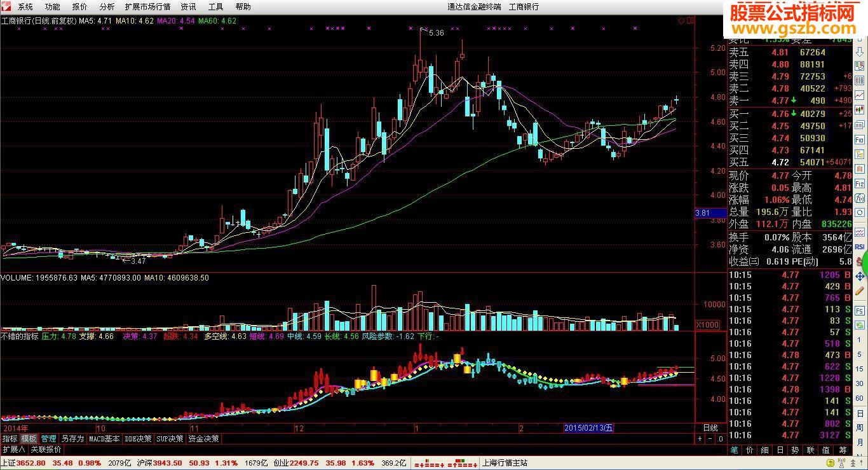Open the 功能 menu

53,6
